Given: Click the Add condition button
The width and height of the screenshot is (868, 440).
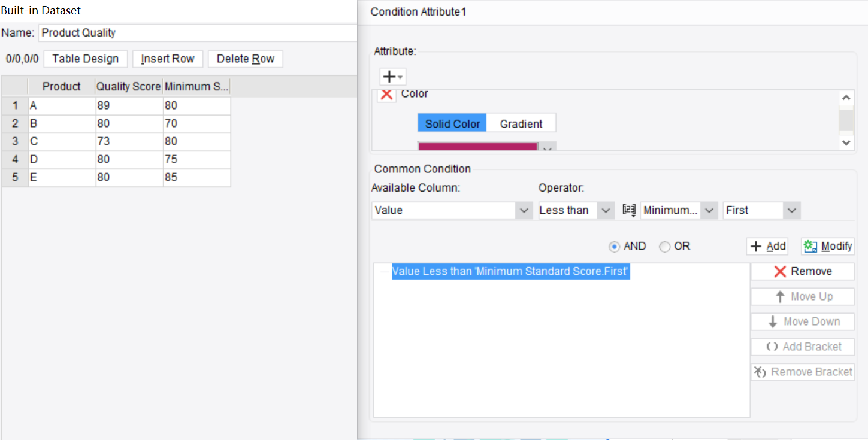Looking at the screenshot, I should [768, 246].
